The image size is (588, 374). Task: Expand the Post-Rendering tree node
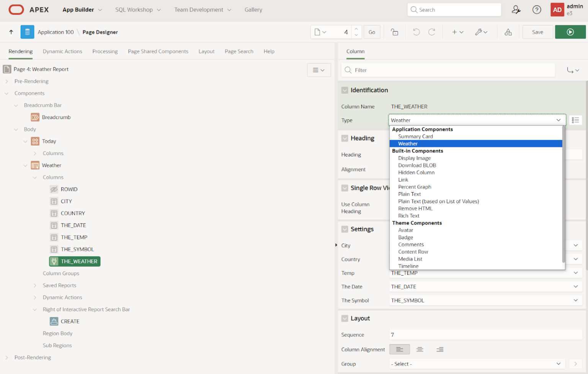[x=7, y=357]
